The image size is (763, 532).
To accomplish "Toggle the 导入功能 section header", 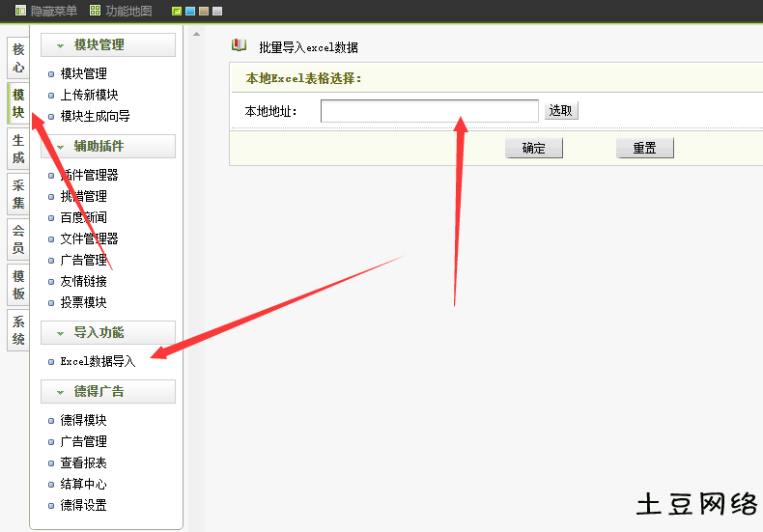I will pyautogui.click(x=107, y=332).
